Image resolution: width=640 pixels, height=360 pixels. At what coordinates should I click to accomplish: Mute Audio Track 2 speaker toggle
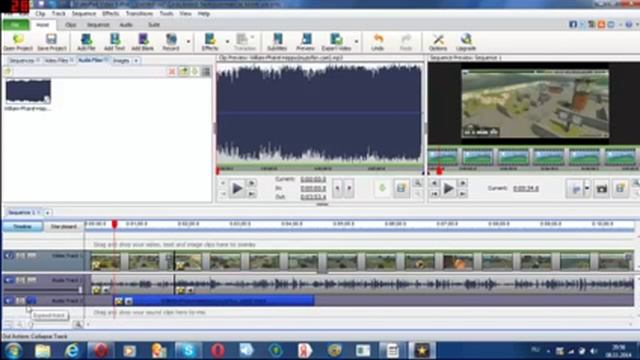9,301
